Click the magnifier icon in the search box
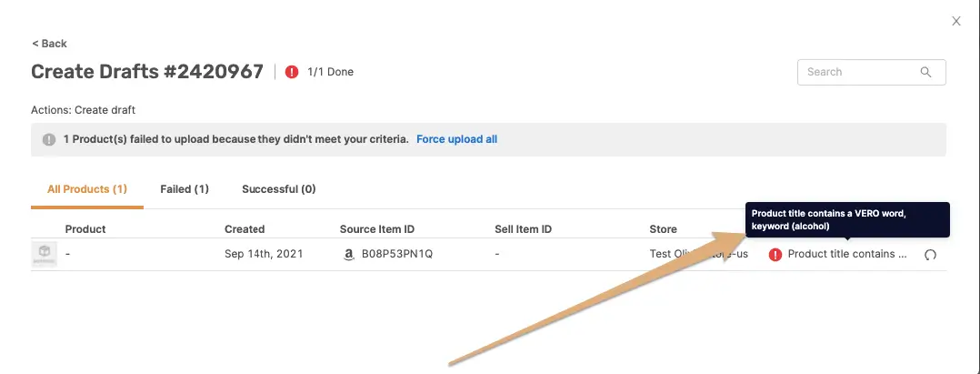This screenshot has height=374, width=980. (x=926, y=72)
